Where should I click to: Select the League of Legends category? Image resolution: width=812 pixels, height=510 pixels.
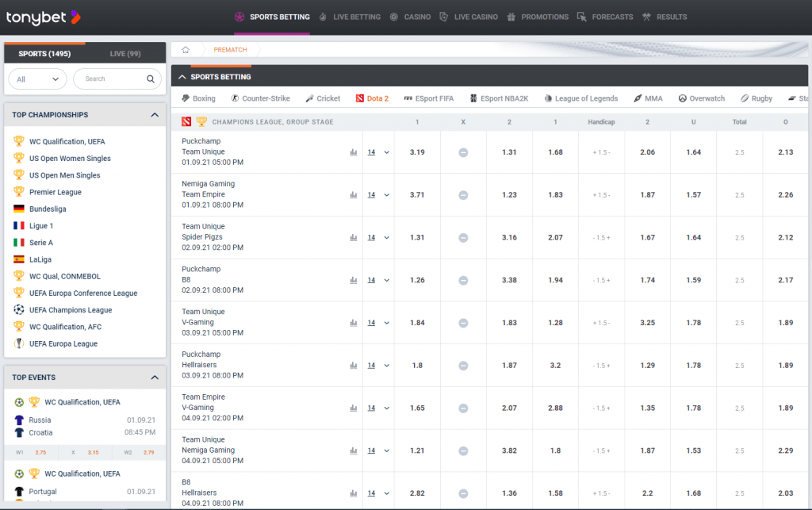[585, 98]
